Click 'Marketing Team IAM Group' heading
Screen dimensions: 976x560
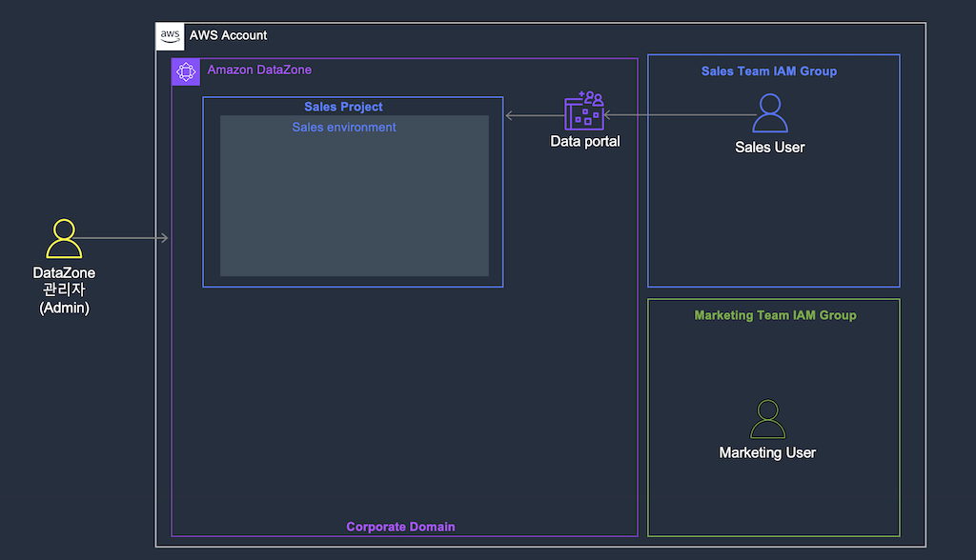pos(776,315)
